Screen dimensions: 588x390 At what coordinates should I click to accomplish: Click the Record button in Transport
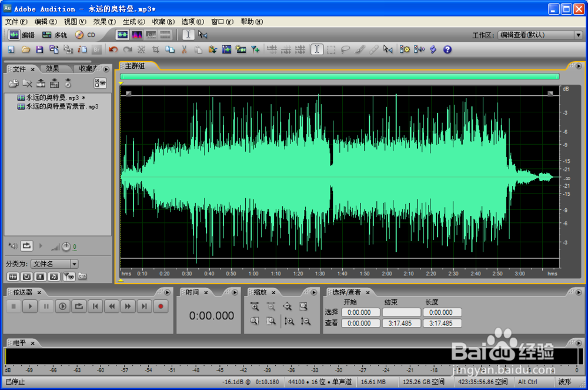click(161, 306)
